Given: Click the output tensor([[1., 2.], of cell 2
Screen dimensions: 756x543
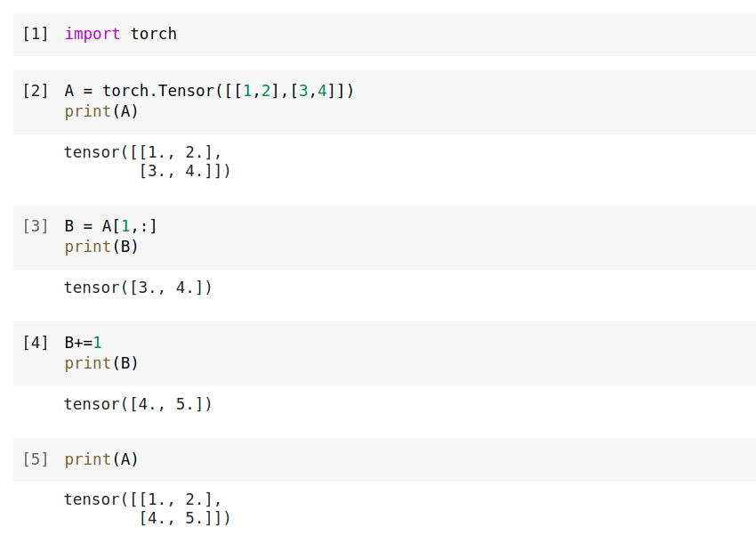Looking at the screenshot, I should click(x=142, y=152).
